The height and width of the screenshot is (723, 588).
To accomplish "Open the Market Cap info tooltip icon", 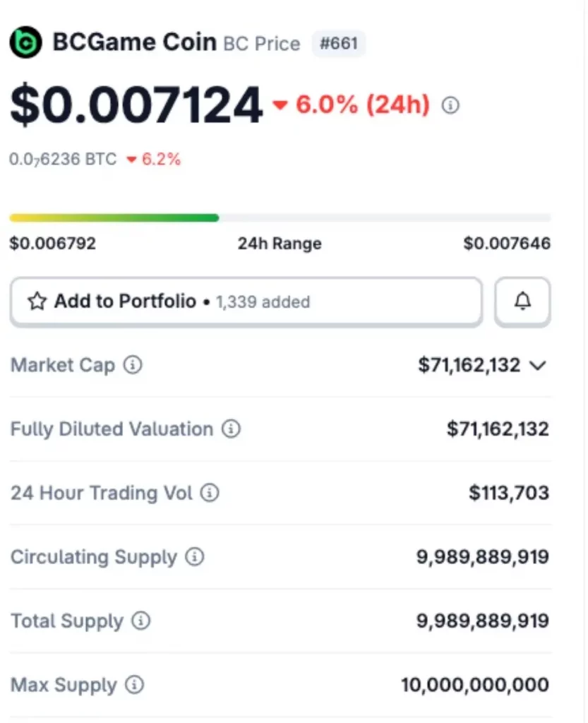I will pos(133,365).
